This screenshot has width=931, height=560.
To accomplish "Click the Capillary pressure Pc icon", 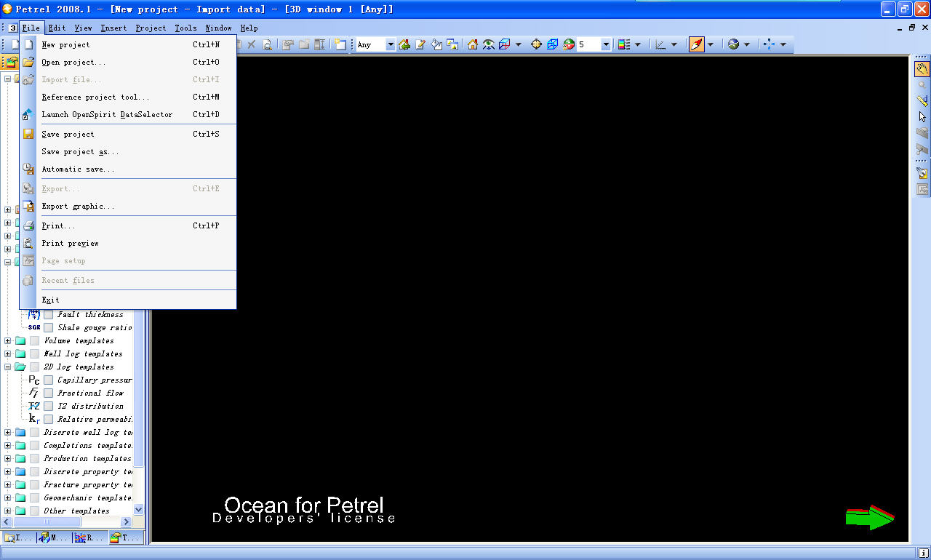I will (x=34, y=380).
